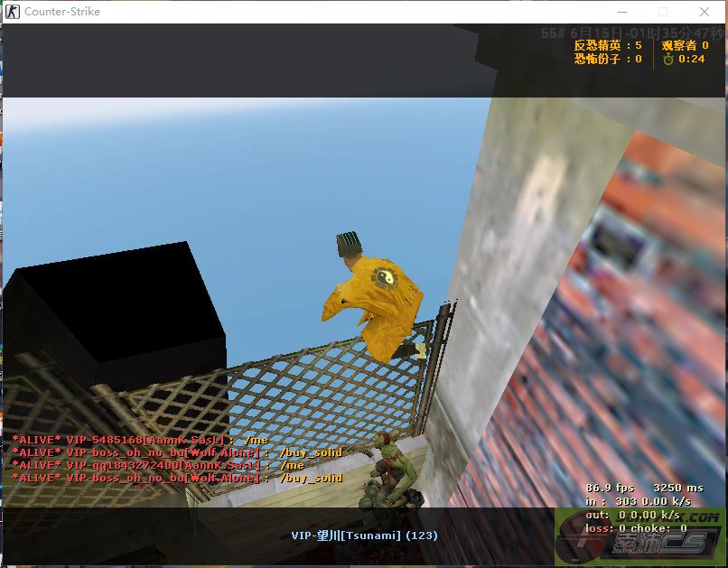Click the Counter-Strike window title text
Image resolution: width=728 pixels, height=568 pixels.
click(62, 12)
